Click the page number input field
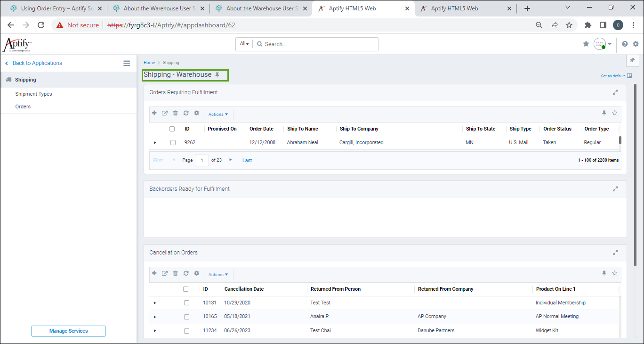Viewport: 644px width, 344px height. pyautogui.click(x=202, y=160)
